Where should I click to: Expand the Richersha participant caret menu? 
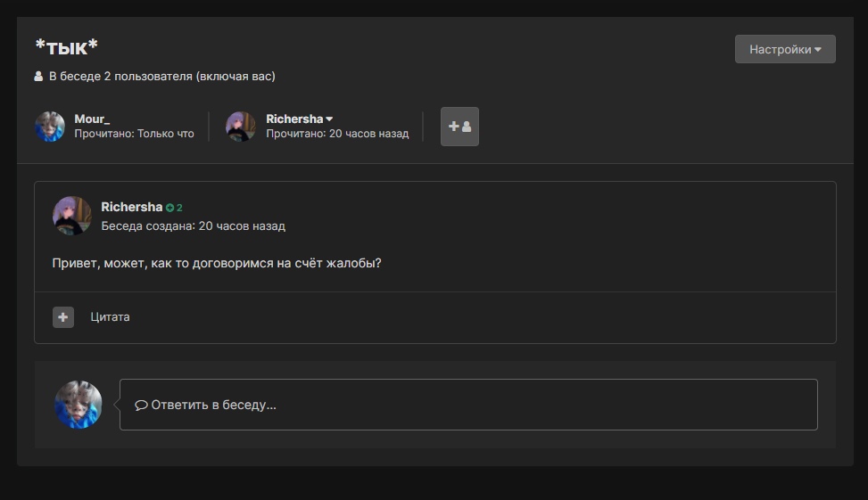(329, 119)
